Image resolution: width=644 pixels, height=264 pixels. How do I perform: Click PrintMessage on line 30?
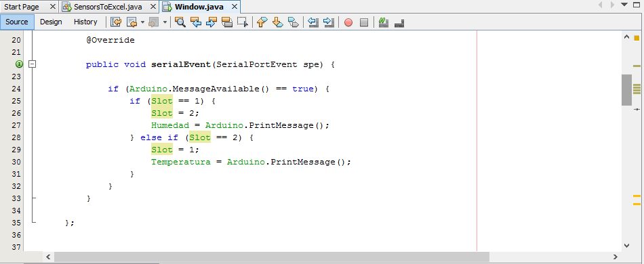click(x=303, y=162)
